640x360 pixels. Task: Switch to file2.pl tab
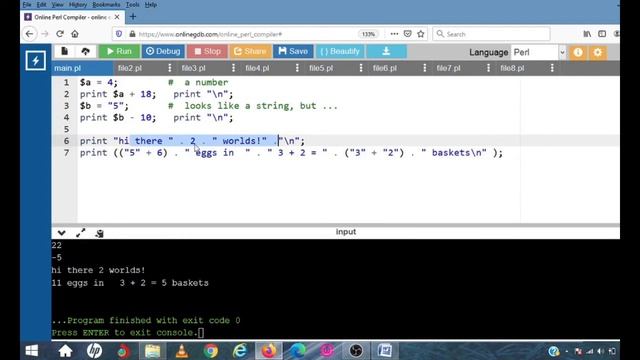[130, 68]
